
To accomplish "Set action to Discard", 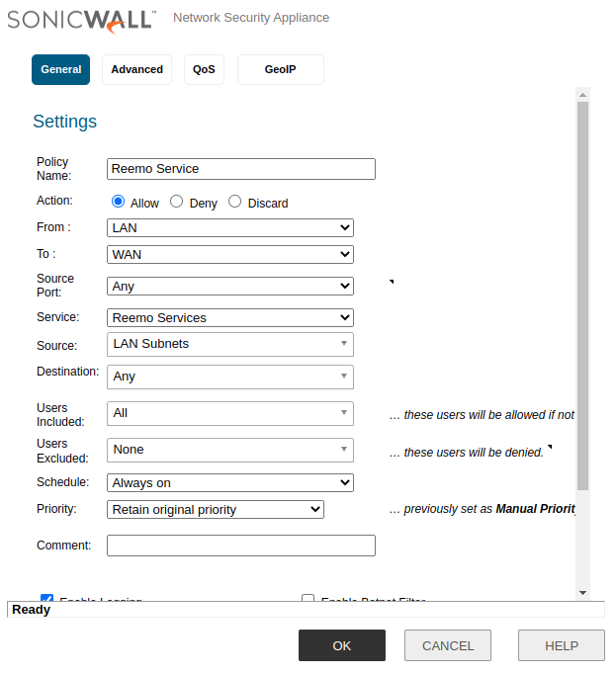I will [x=235, y=202].
